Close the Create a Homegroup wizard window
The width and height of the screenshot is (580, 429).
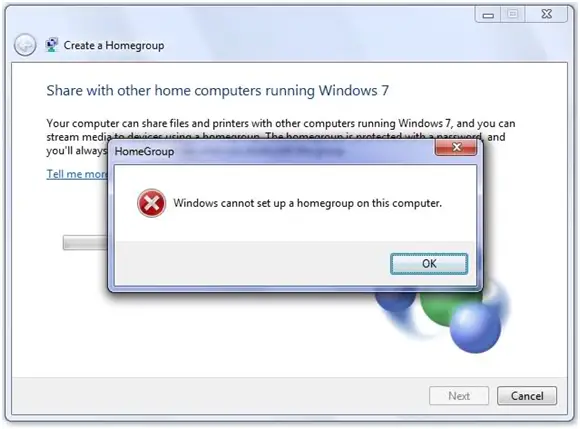pos(546,14)
